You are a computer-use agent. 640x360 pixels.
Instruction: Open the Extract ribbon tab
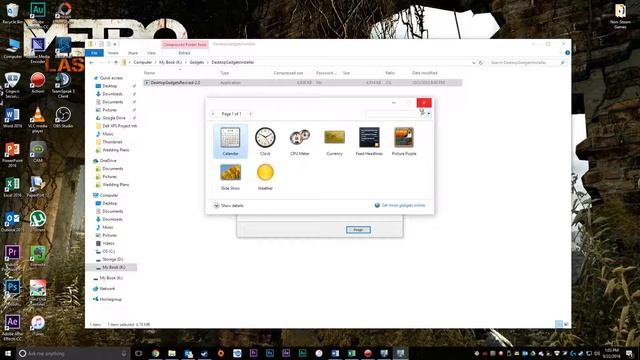click(184, 53)
